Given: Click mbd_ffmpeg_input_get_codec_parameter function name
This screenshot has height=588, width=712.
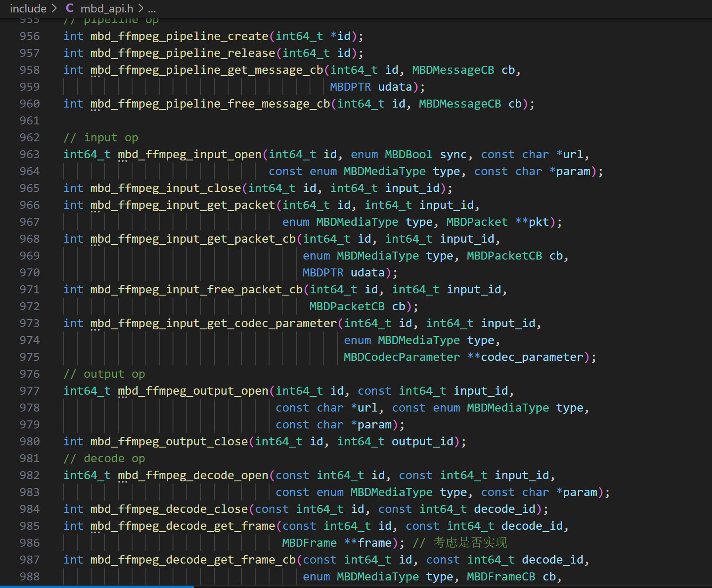Looking at the screenshot, I should (214, 323).
